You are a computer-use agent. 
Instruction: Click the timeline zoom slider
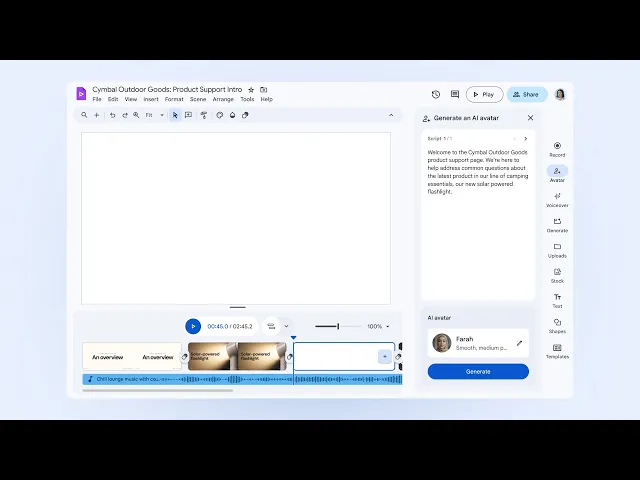click(x=338, y=326)
